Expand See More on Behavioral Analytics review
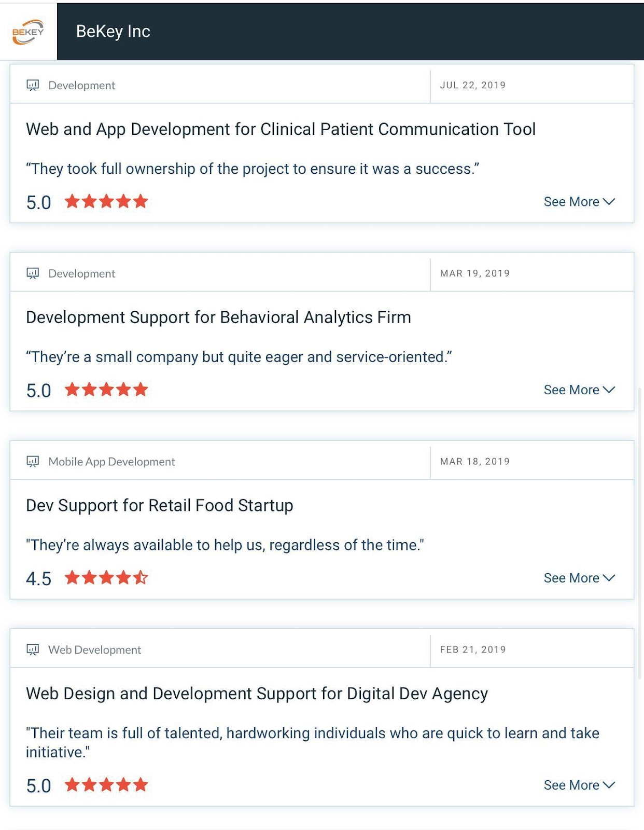The image size is (644, 830). [x=579, y=390]
